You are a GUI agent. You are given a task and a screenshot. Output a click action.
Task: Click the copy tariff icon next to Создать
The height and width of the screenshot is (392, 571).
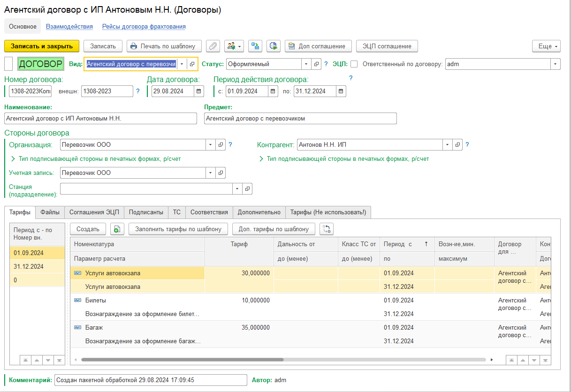tap(117, 229)
